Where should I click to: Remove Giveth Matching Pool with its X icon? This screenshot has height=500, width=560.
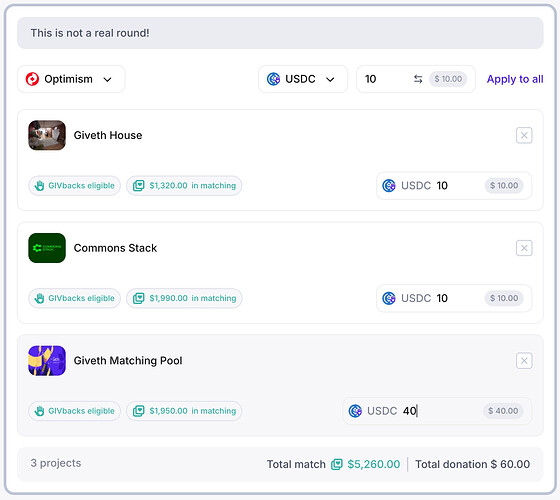pyautogui.click(x=524, y=361)
